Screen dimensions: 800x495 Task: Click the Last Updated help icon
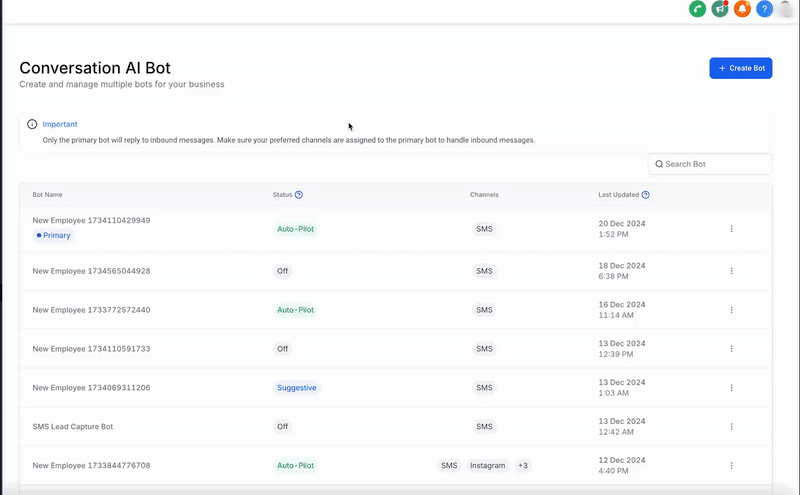645,194
